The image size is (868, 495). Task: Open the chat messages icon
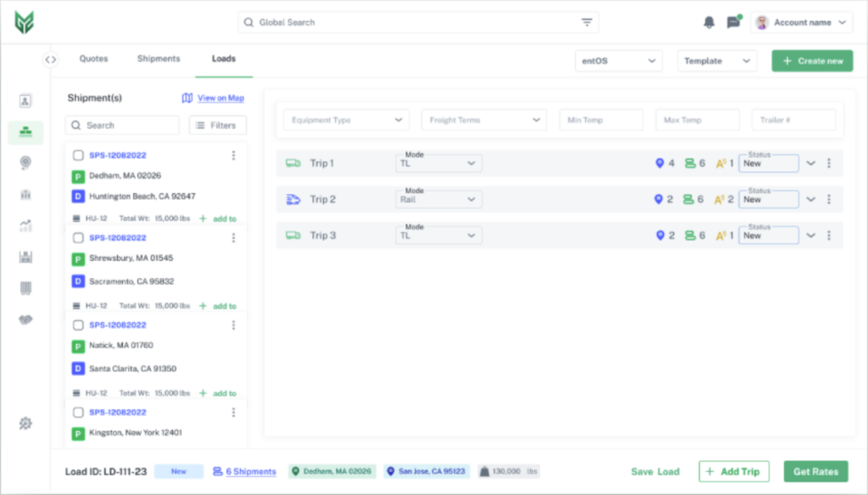point(733,23)
